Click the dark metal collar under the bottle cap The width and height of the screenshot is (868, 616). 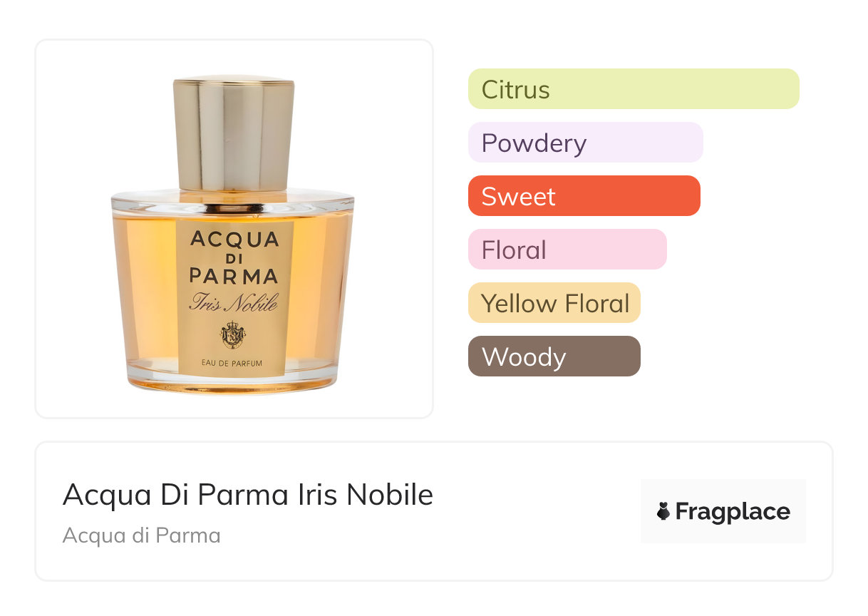tap(233, 208)
